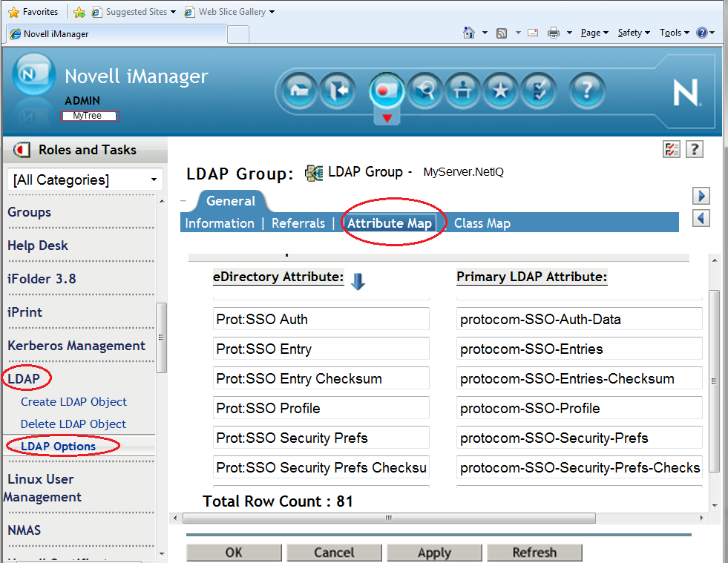Click the Prot:SSO Auth attribute field
Viewport: 728px width, 563px height.
(x=321, y=319)
